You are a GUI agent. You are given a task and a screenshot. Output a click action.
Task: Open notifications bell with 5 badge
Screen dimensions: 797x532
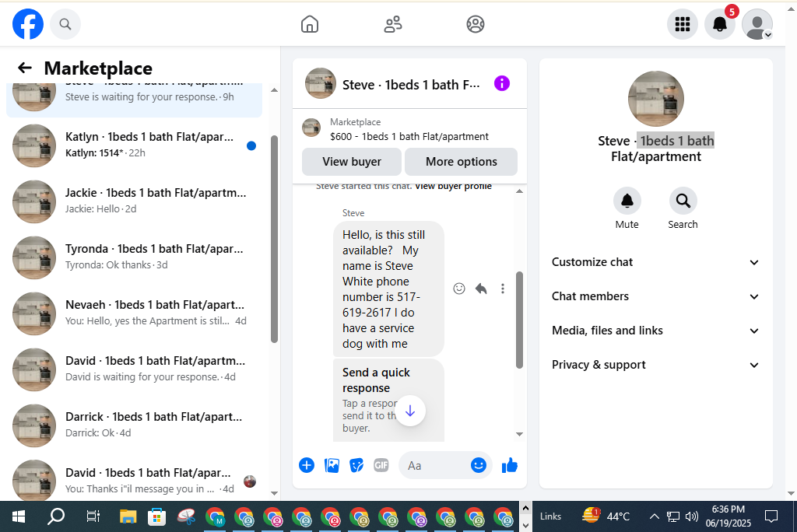click(x=720, y=24)
